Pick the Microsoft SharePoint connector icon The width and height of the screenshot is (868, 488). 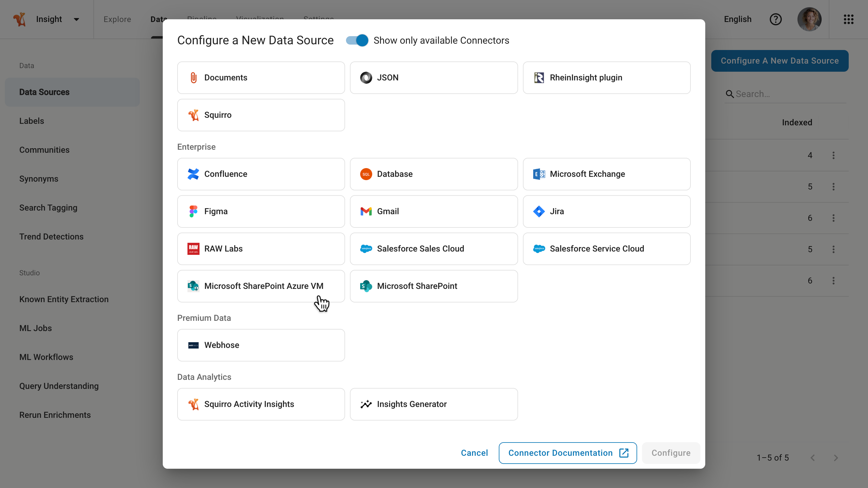(x=366, y=286)
